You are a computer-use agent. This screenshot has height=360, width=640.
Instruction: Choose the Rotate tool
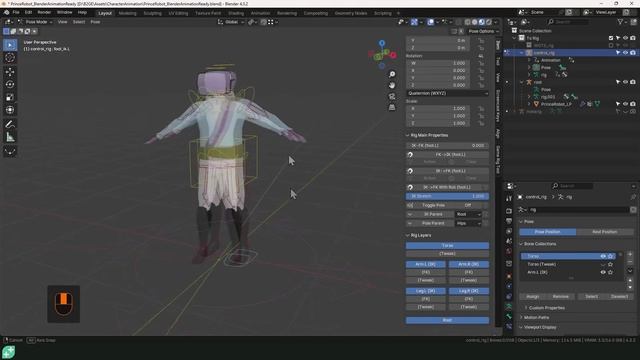coord(10,84)
